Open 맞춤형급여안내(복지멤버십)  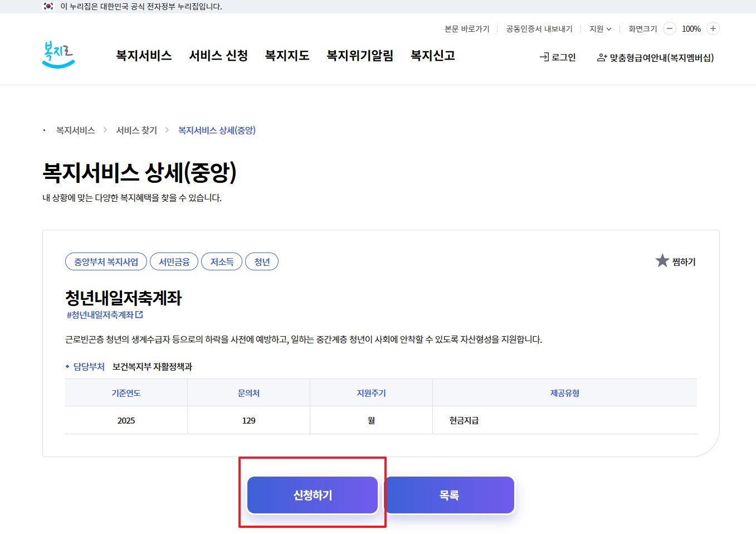655,57
